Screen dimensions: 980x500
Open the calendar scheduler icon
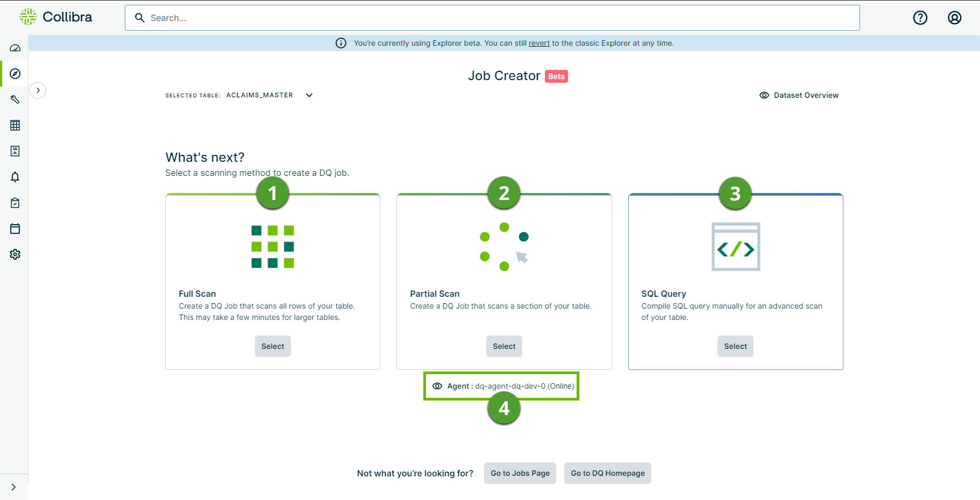point(15,228)
